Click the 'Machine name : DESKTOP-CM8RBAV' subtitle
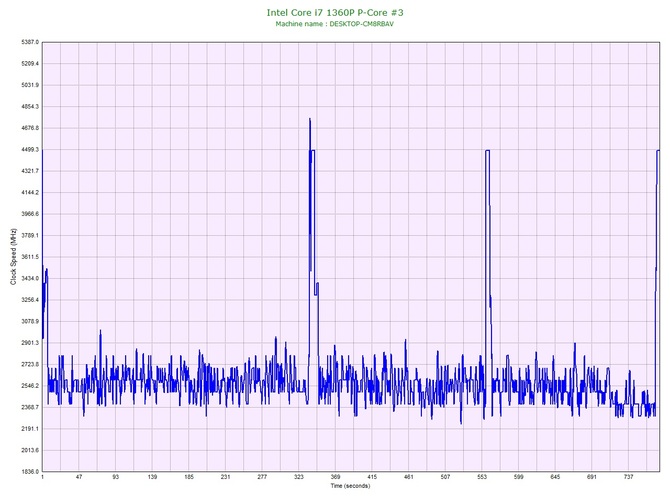This screenshot has width=670, height=503. click(x=335, y=24)
